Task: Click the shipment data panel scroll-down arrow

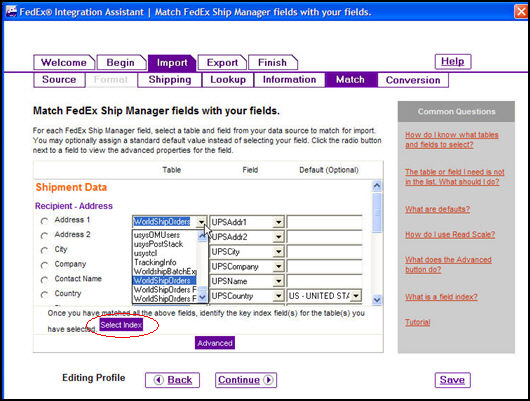Action: pyautogui.click(x=377, y=300)
